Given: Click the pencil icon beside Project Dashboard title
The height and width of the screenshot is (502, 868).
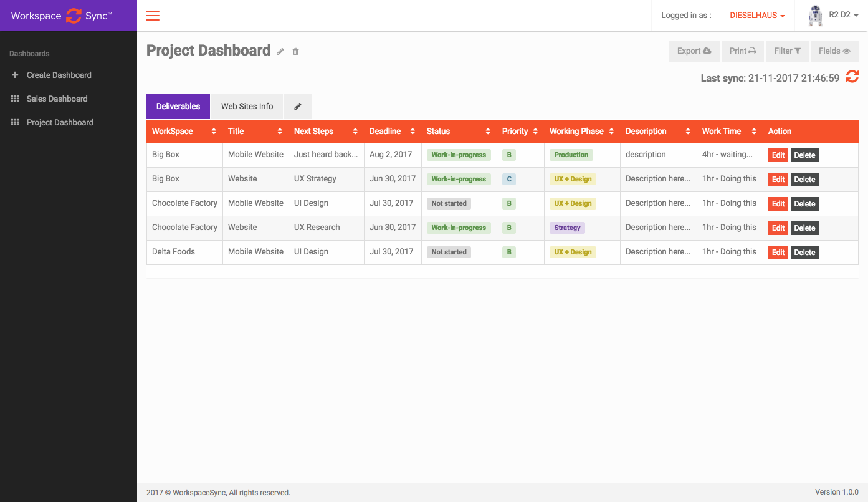Looking at the screenshot, I should click(280, 52).
